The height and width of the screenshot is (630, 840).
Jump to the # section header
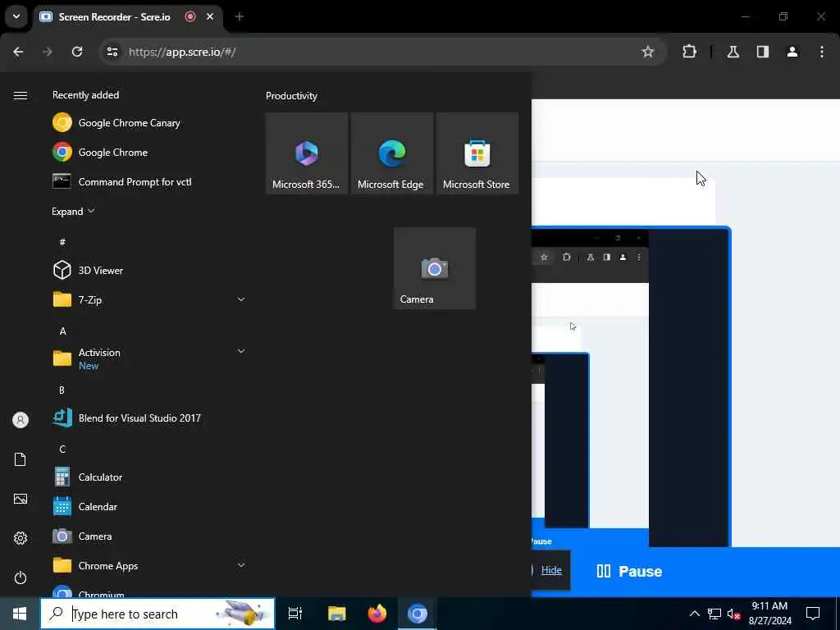pyautogui.click(x=62, y=242)
